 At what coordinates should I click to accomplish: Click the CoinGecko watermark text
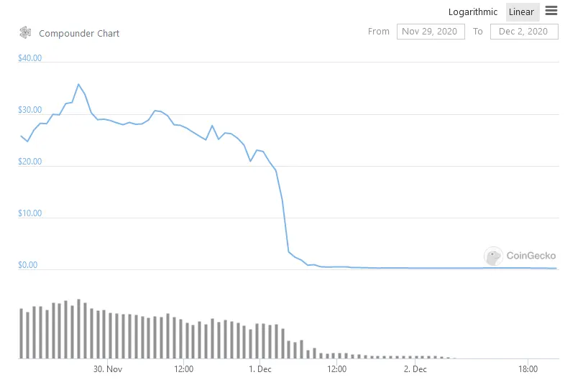(x=530, y=256)
